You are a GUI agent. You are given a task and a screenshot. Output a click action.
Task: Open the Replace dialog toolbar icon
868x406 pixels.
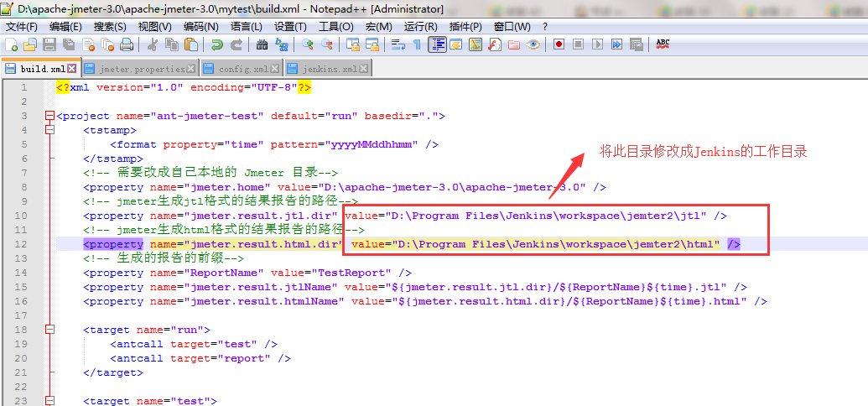(282, 44)
